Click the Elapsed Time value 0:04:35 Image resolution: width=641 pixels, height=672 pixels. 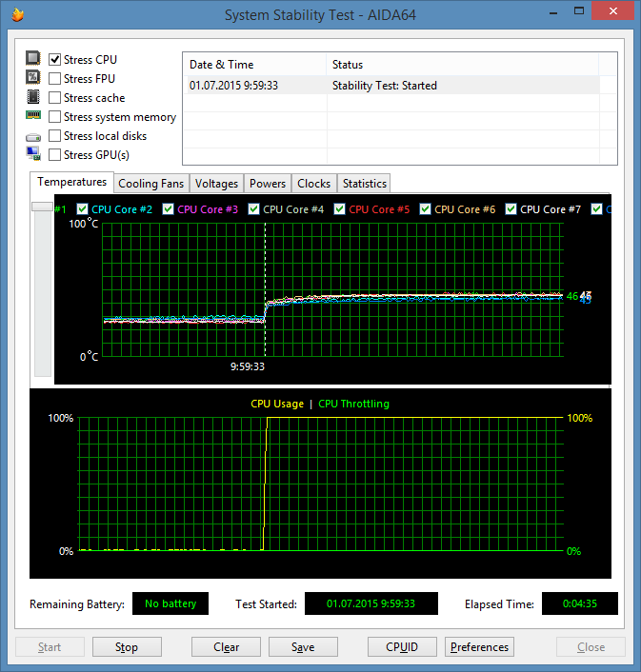coord(580,603)
